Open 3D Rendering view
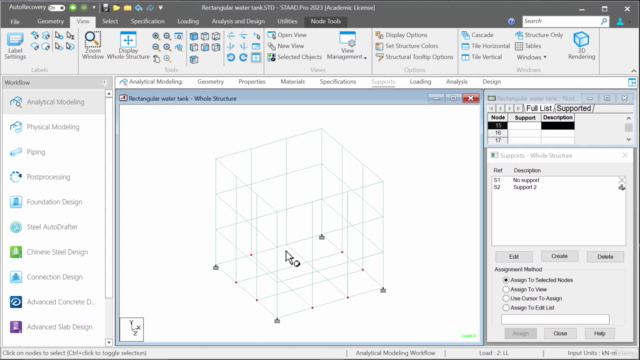 click(x=581, y=46)
